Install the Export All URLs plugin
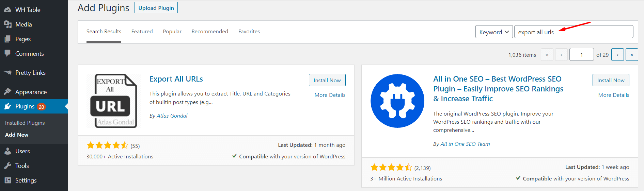The height and width of the screenshot is (191, 644). [327, 80]
